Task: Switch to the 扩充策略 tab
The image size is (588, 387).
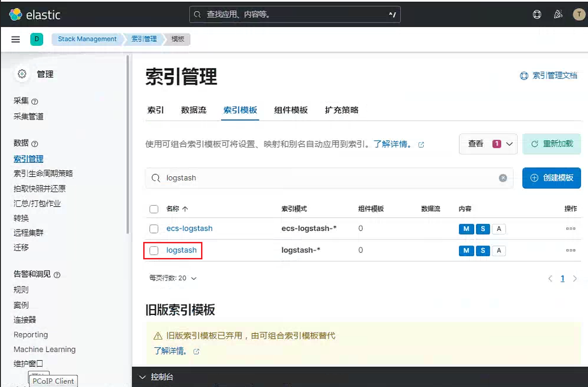Action: click(342, 110)
